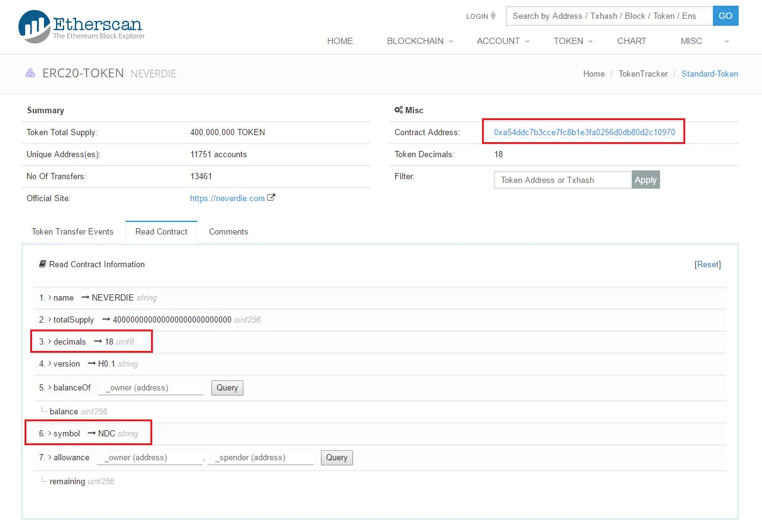Click the Reset link
The height and width of the screenshot is (532, 762).
(x=708, y=264)
